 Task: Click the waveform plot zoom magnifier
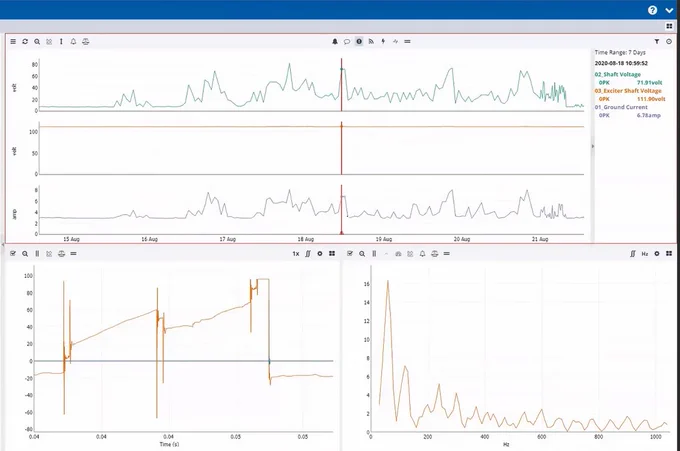coord(25,254)
